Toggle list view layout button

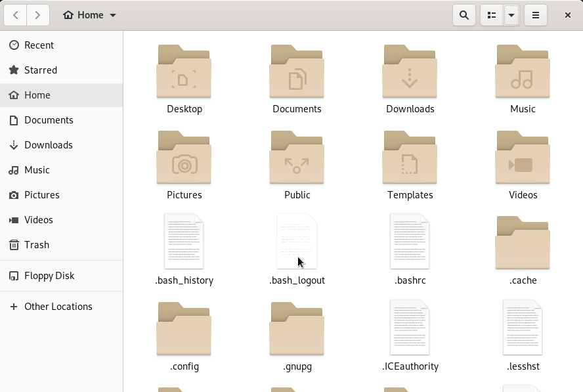click(492, 15)
